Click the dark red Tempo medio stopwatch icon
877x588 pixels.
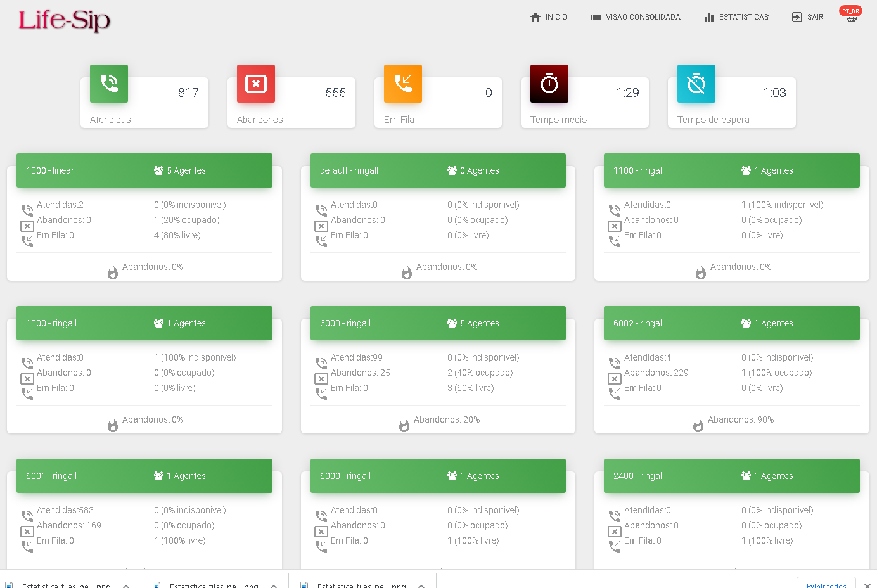pos(549,84)
